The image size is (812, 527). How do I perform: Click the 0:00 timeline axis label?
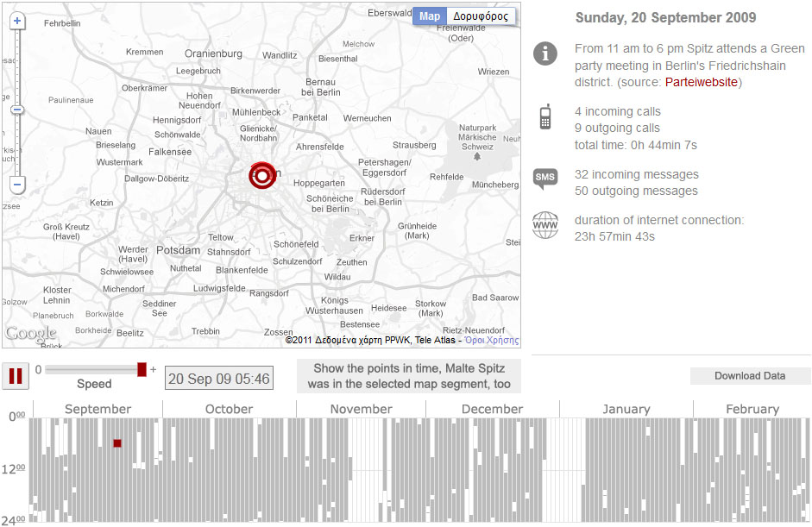[x=16, y=417]
